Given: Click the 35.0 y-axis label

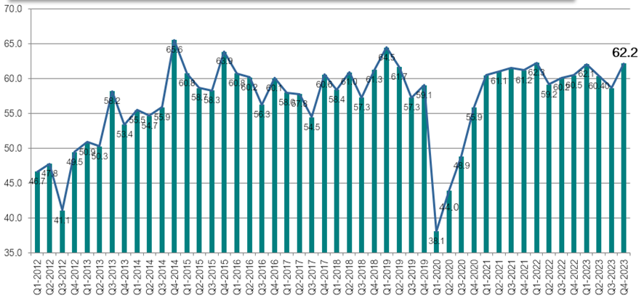Looking at the screenshot, I should pos(14,253).
